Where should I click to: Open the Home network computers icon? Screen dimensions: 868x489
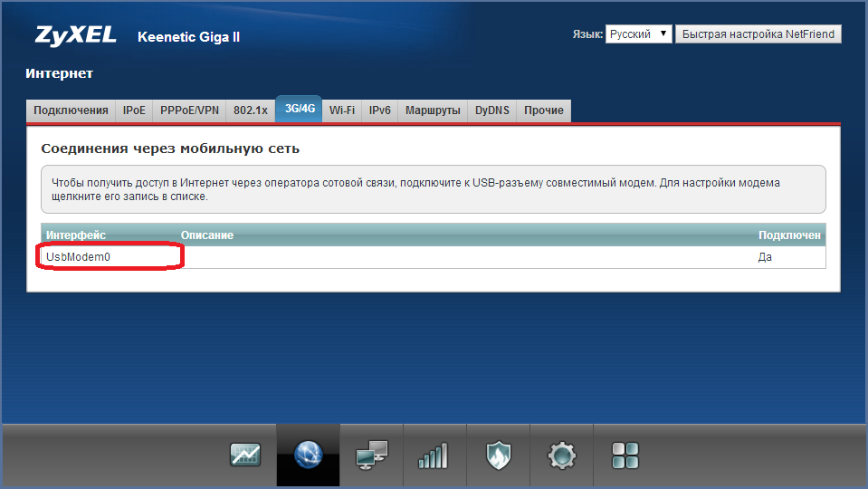[x=371, y=455]
